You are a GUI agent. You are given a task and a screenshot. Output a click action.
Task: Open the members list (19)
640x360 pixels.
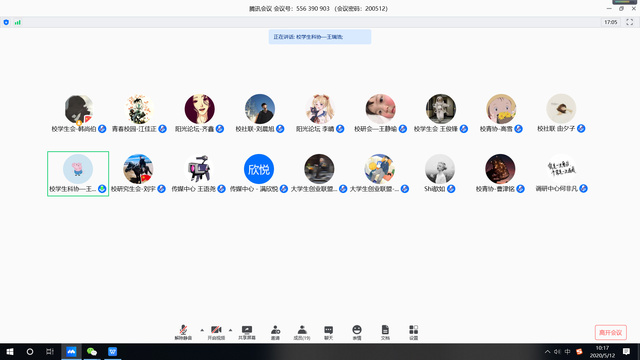(x=302, y=332)
